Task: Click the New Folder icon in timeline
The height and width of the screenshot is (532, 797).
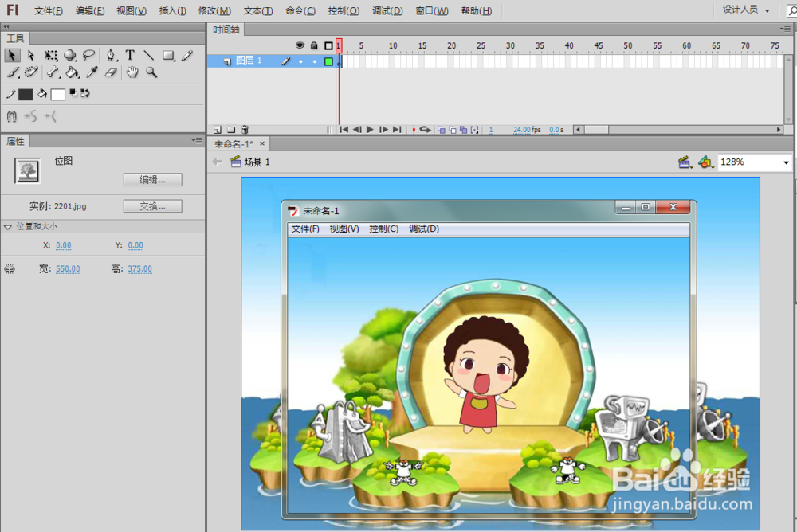Action: (231, 130)
